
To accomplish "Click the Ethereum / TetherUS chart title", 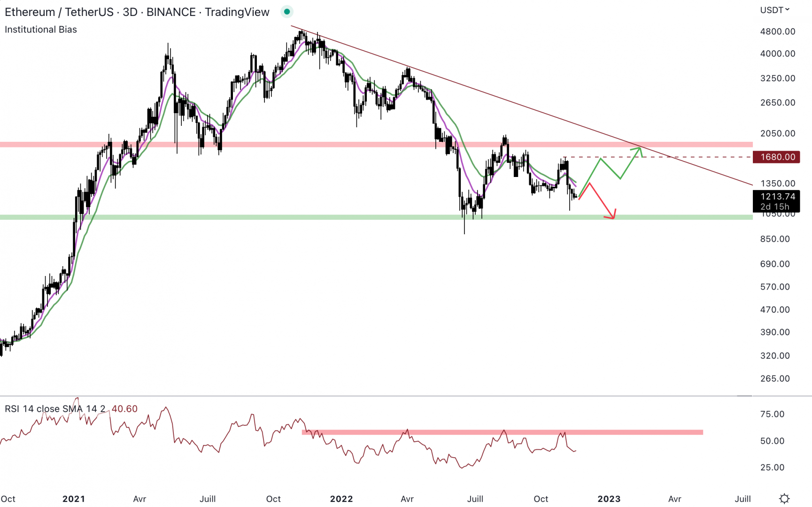I will pos(137,12).
